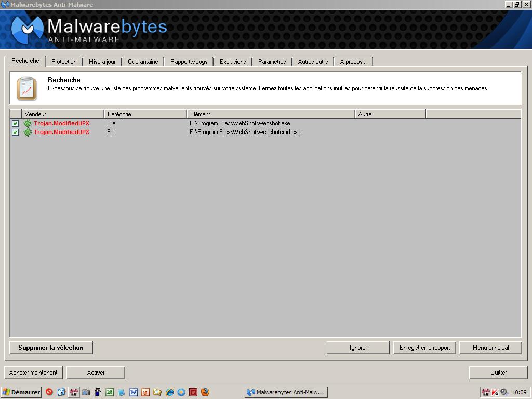The image size is (532, 399).
Task: Go to the Quarantaine tab
Action: (143, 62)
